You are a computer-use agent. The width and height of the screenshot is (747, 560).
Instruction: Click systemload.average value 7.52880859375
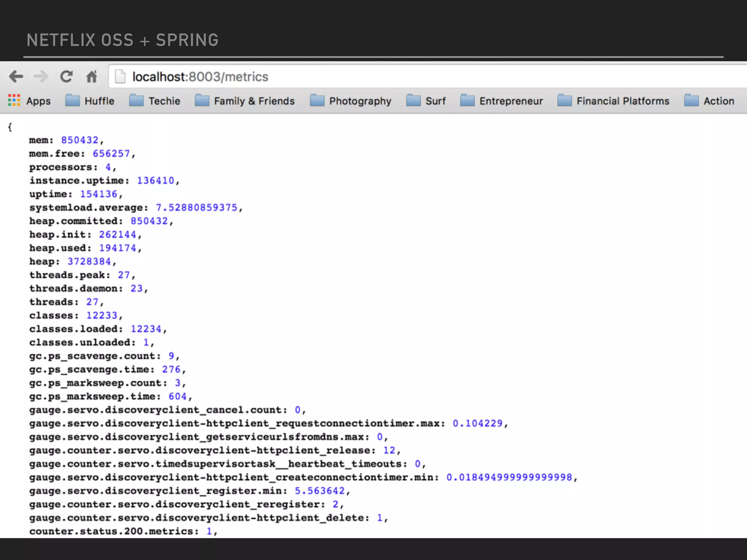point(197,207)
